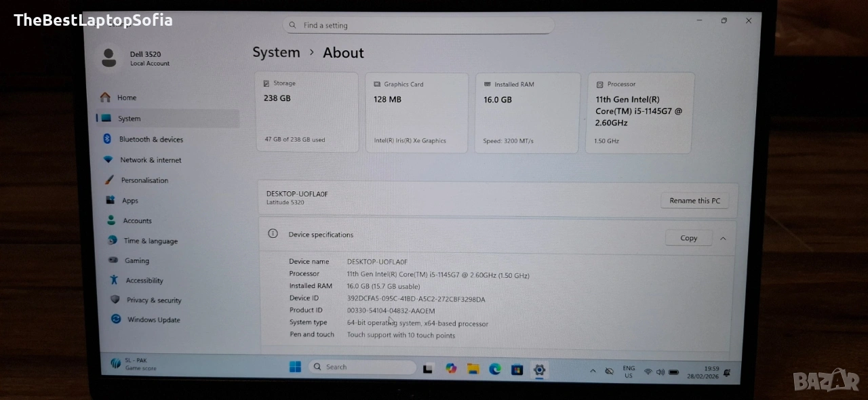Open Task View from the taskbar

(428, 369)
